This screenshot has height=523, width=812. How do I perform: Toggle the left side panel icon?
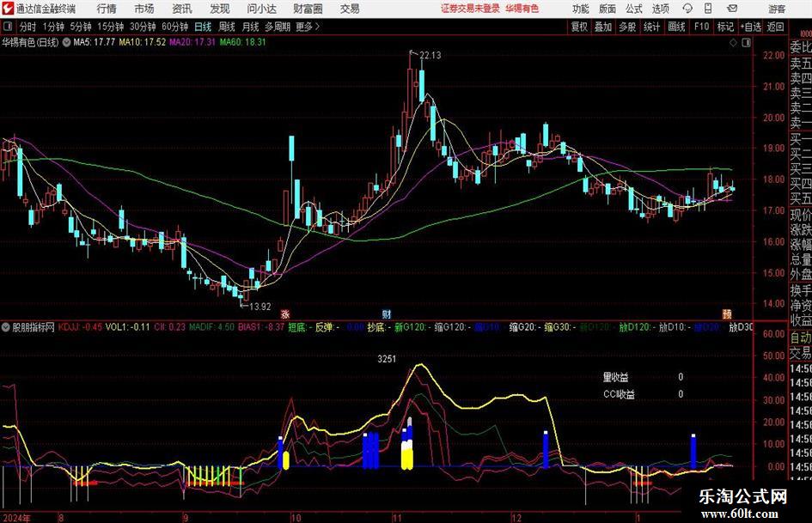click(x=7, y=26)
